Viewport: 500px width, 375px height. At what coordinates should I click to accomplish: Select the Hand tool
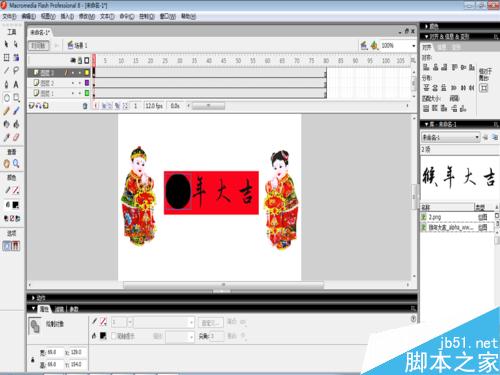pyautogui.click(x=6, y=164)
